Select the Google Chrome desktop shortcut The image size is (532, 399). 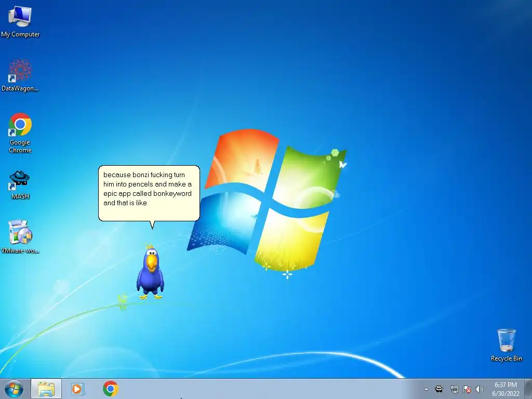[20, 133]
